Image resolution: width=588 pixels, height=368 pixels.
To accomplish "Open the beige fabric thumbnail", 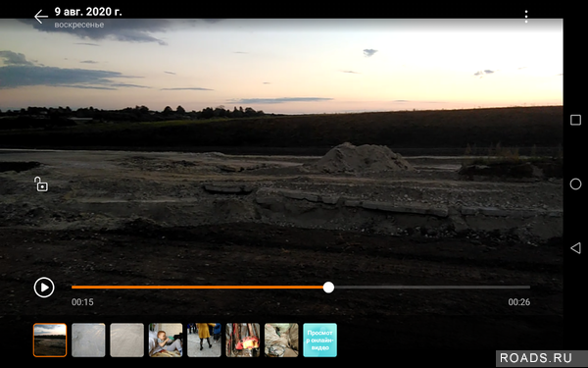I will 281,340.
